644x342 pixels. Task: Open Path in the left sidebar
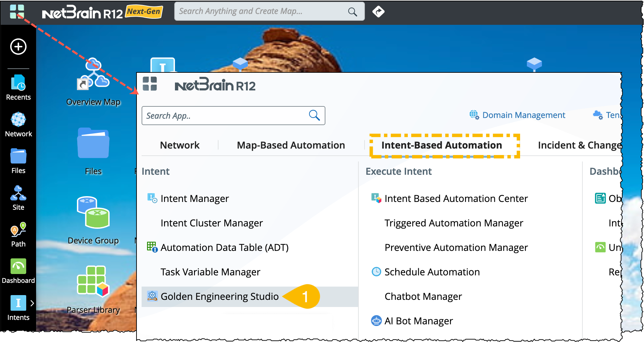18,235
